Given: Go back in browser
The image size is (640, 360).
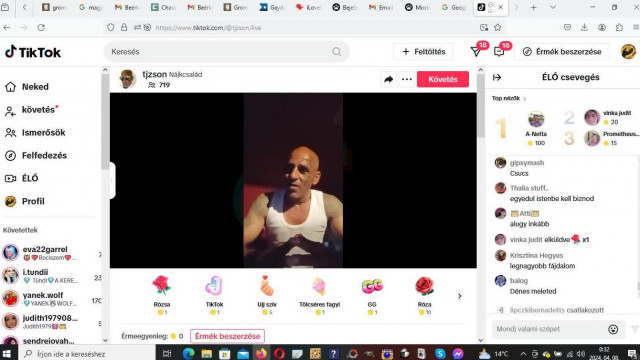Looking at the screenshot, I should coord(7,27).
